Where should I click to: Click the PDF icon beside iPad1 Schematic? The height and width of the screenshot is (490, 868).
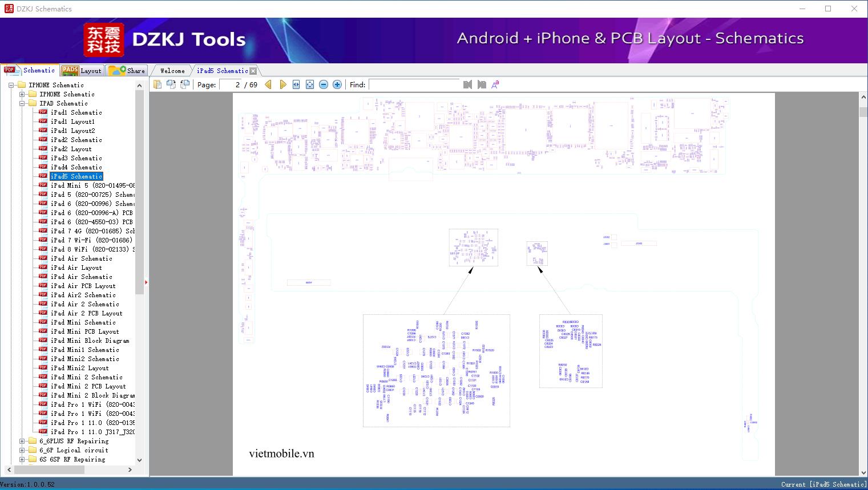tap(43, 112)
